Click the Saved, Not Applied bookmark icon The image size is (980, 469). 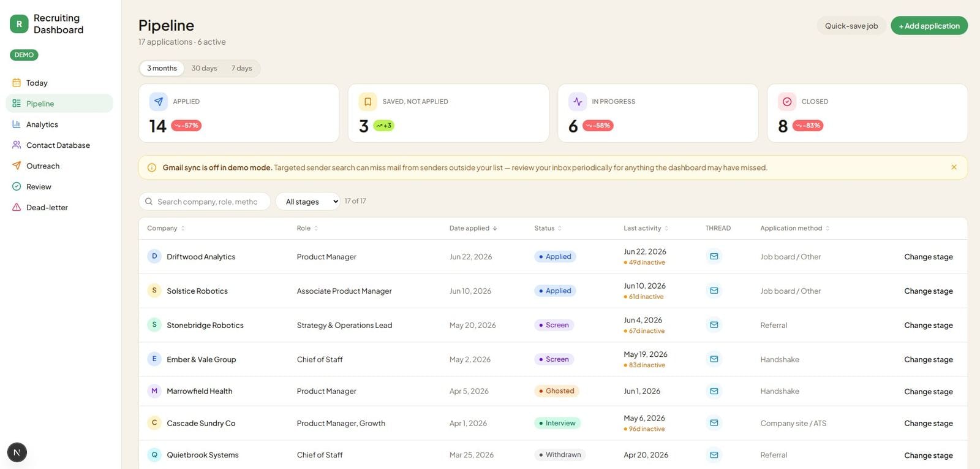[368, 102]
